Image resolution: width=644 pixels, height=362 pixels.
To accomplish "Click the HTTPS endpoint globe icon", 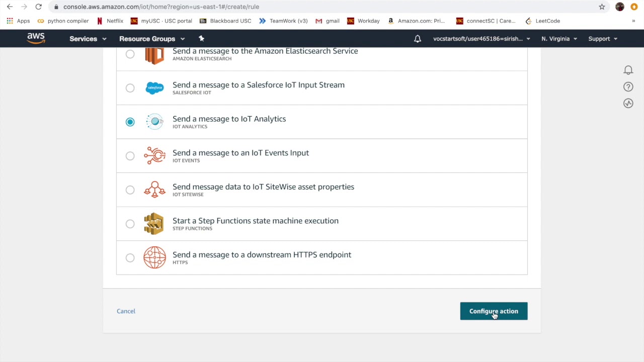I will [x=154, y=257].
